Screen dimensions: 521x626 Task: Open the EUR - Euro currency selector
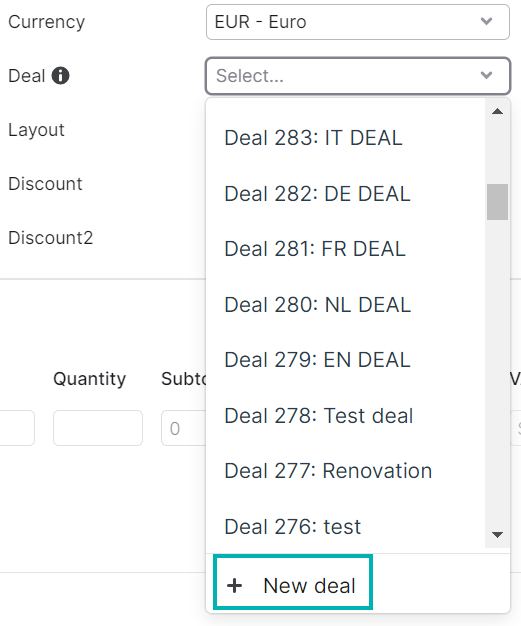coord(358,22)
